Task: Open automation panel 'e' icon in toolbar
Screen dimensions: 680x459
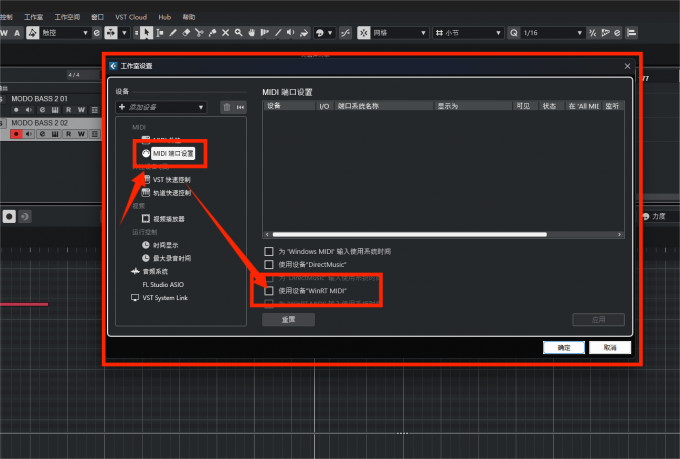Action: [x=97, y=33]
